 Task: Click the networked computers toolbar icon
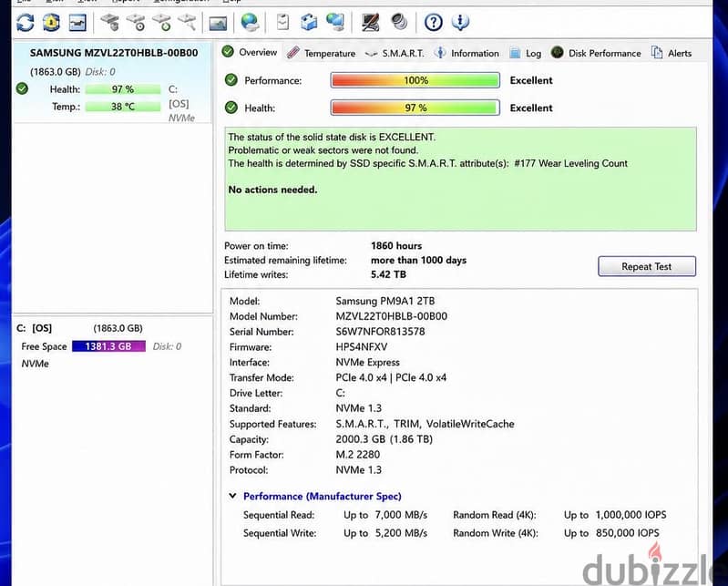pyautogui.click(x=335, y=22)
